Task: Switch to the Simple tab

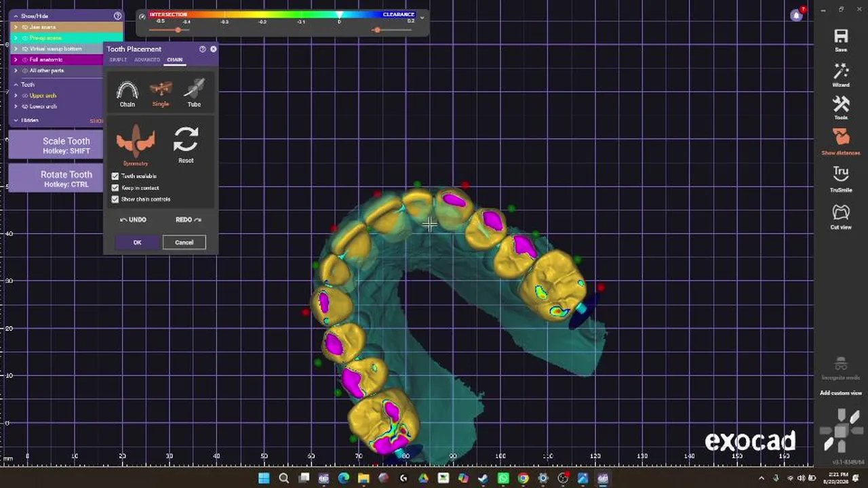Action: 118,60
